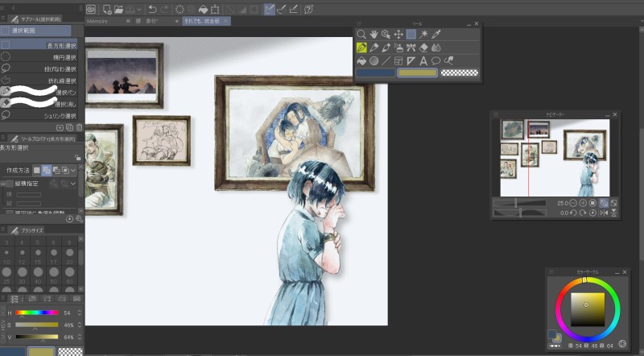Create a new canvas document
The width and height of the screenshot is (644, 356).
coord(107,9)
